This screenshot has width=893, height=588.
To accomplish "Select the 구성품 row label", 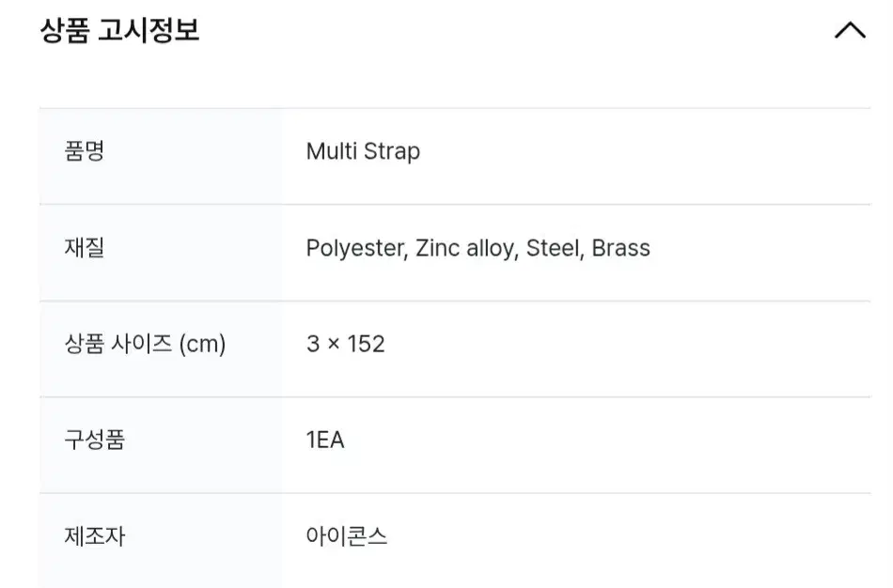I will (93, 441).
